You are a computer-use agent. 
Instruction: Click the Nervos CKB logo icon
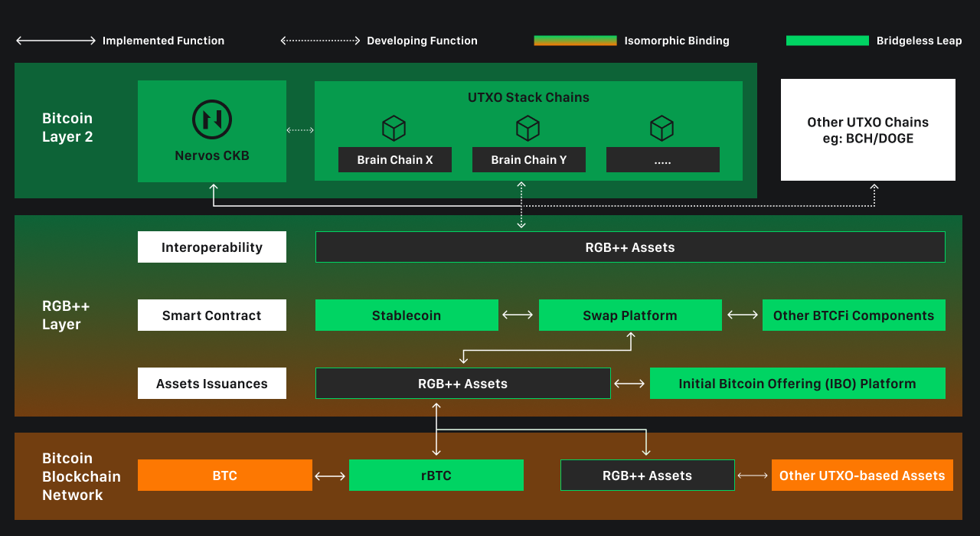click(x=212, y=119)
